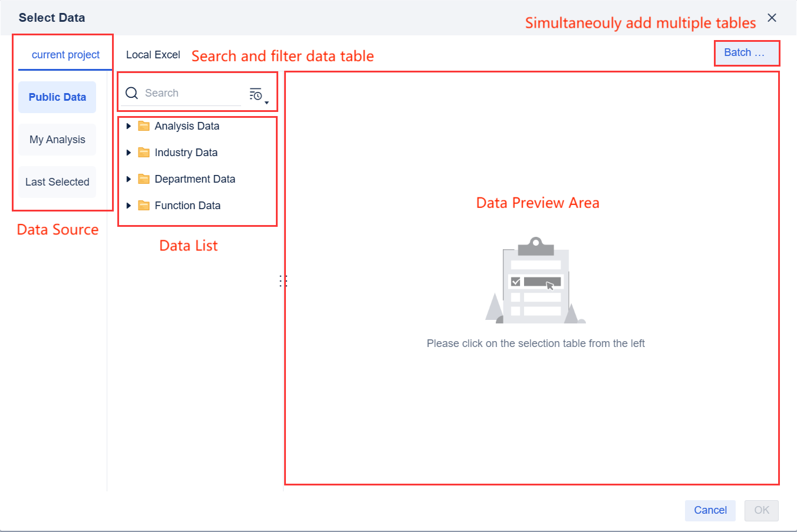Select the My Analysis source
Viewport: 797px width, 532px height.
pyautogui.click(x=57, y=139)
